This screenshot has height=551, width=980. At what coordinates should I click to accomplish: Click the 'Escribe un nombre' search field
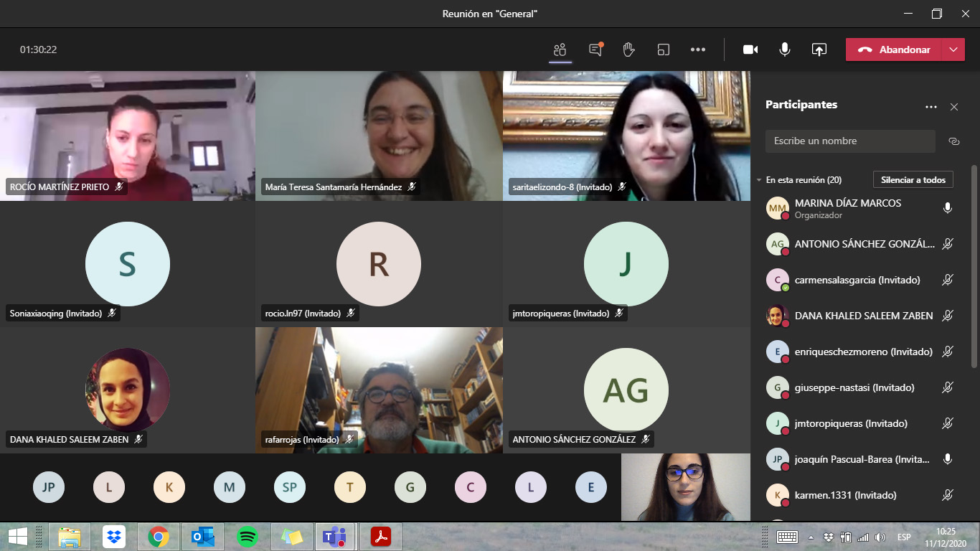tap(850, 141)
